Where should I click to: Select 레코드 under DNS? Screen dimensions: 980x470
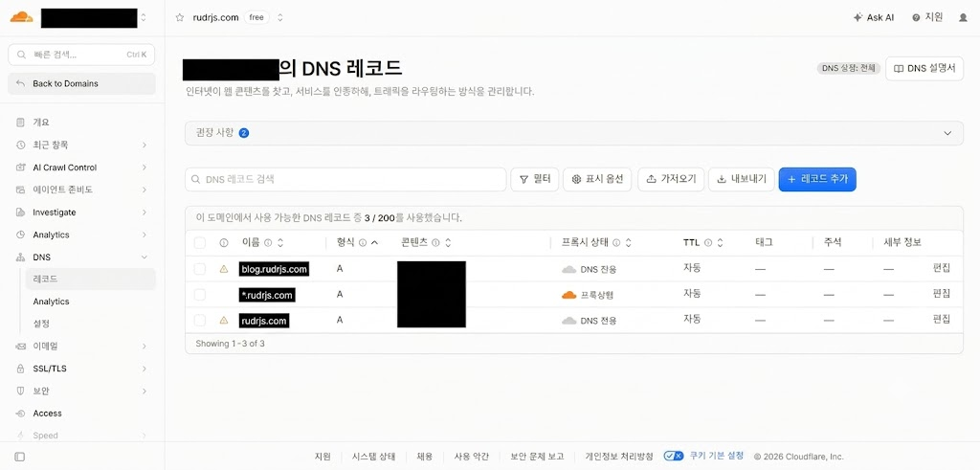pos(91,279)
